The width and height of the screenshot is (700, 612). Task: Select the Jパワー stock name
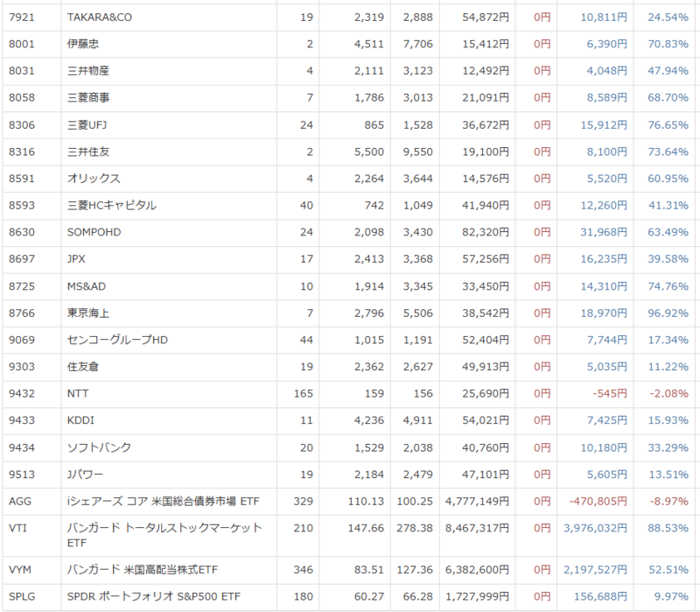pos(85,475)
